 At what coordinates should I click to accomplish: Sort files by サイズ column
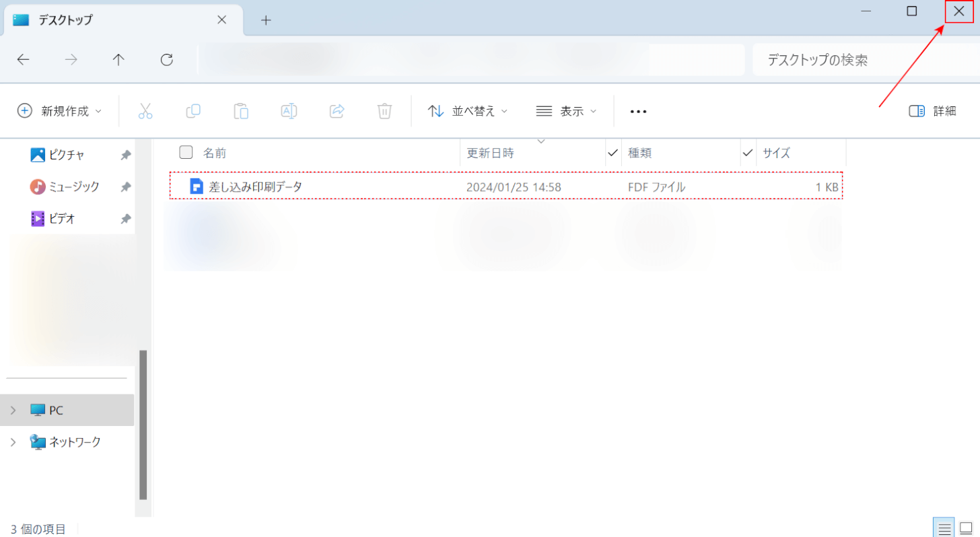click(x=776, y=153)
